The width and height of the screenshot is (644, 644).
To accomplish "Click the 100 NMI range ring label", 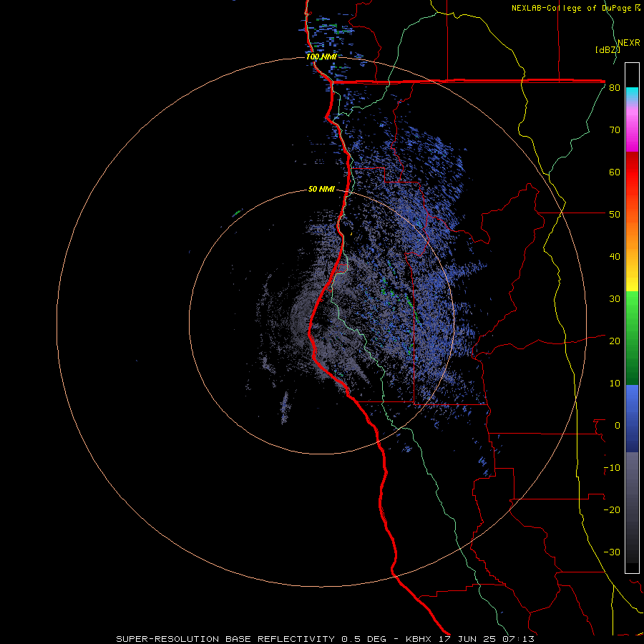I will click(x=321, y=57).
